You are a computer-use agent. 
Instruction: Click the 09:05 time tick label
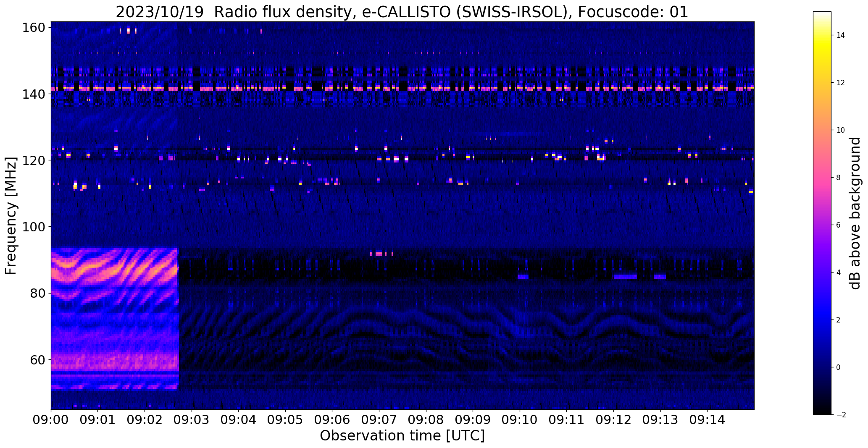(286, 420)
